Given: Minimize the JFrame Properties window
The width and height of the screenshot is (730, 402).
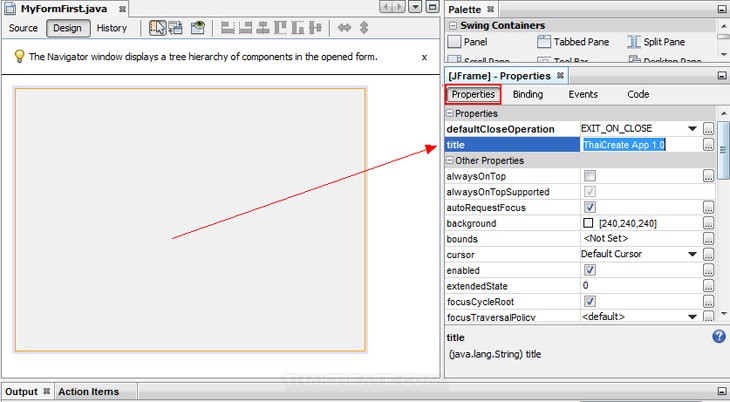Looking at the screenshot, I should coord(722,75).
